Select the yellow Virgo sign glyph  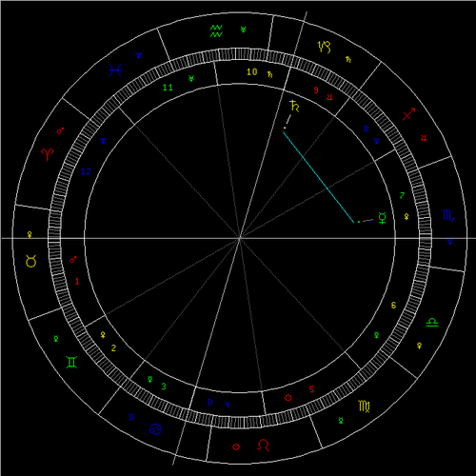tap(364, 406)
